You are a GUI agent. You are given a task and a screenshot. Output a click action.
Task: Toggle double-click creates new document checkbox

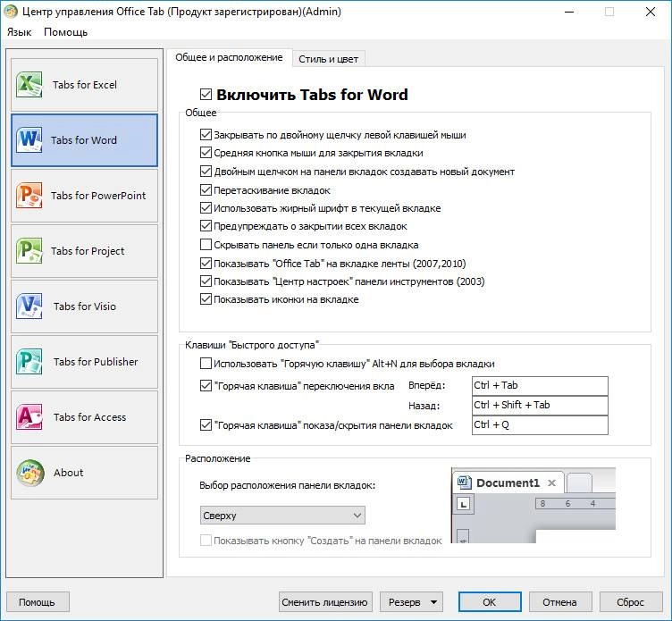pos(206,172)
